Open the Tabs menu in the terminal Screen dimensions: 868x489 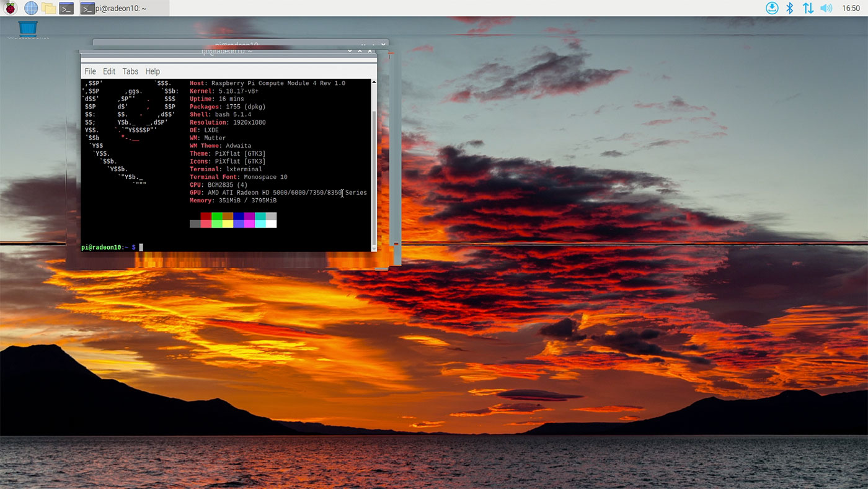(x=130, y=71)
